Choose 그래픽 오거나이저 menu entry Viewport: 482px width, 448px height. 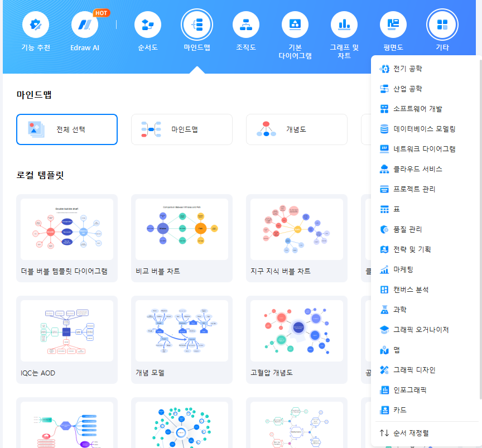tap(420, 329)
